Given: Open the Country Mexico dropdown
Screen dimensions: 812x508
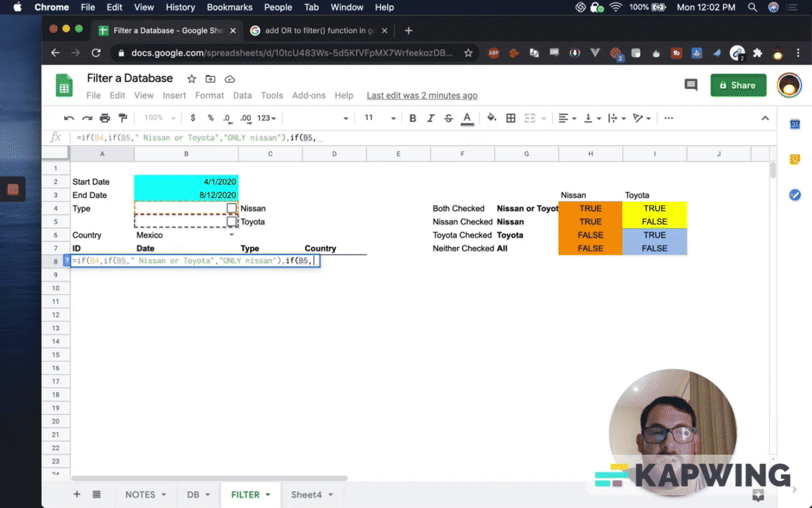Looking at the screenshot, I should [x=231, y=235].
